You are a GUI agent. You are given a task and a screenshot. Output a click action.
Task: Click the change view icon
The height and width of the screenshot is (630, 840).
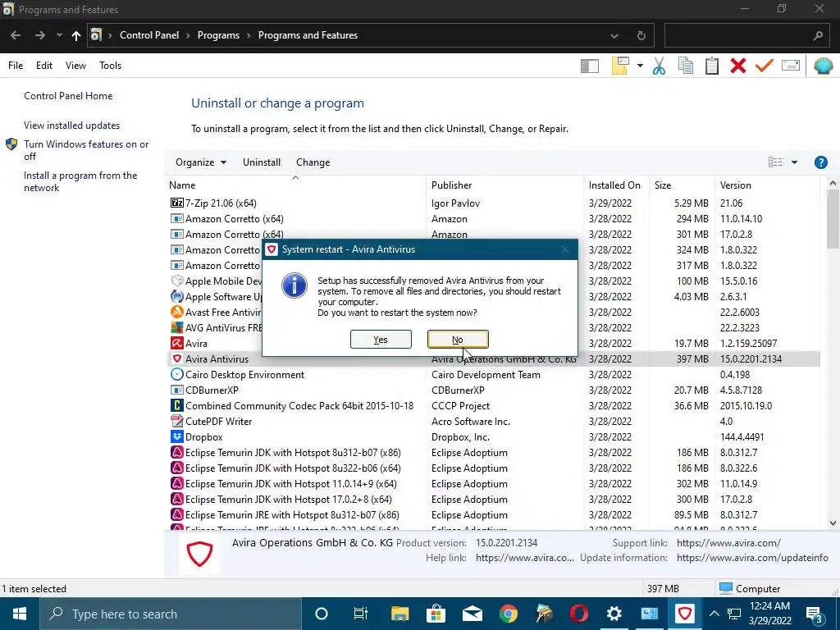(x=775, y=162)
